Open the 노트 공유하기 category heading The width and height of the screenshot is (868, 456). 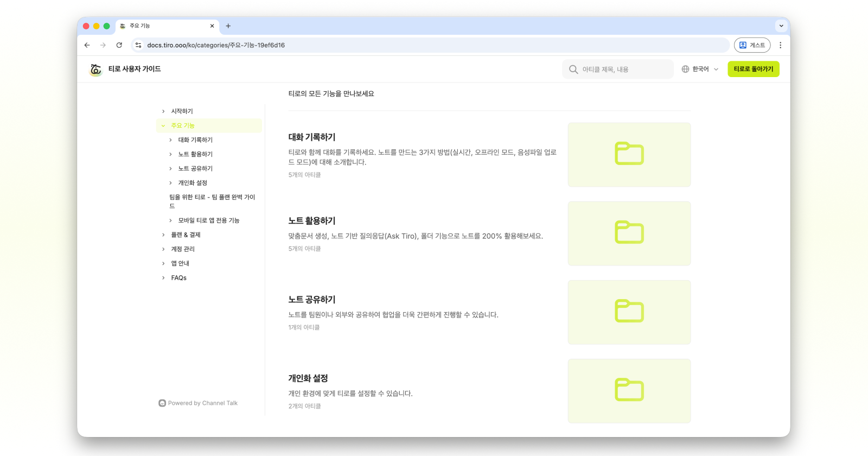(x=312, y=300)
